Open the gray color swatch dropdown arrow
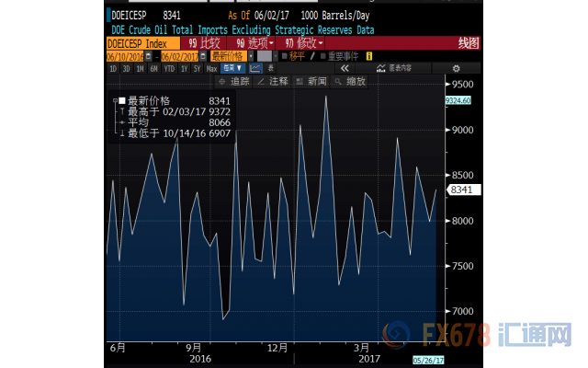The height and width of the screenshot is (368, 588). tap(276, 56)
